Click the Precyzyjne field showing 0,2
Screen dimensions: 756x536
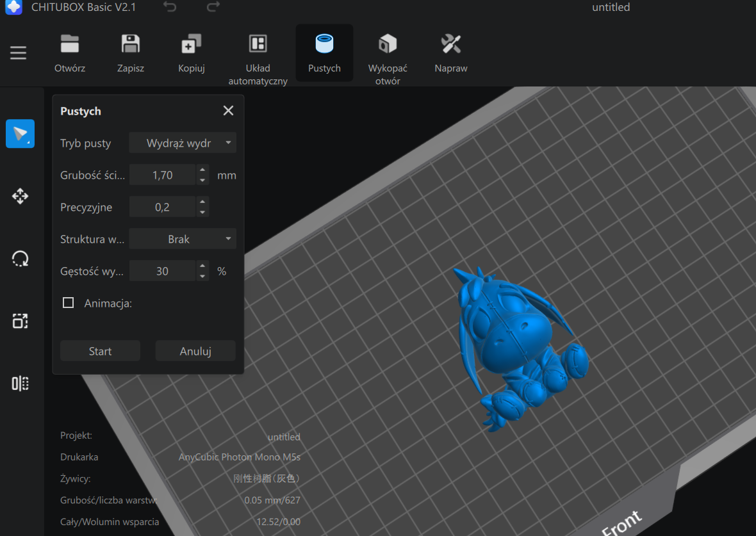point(163,207)
